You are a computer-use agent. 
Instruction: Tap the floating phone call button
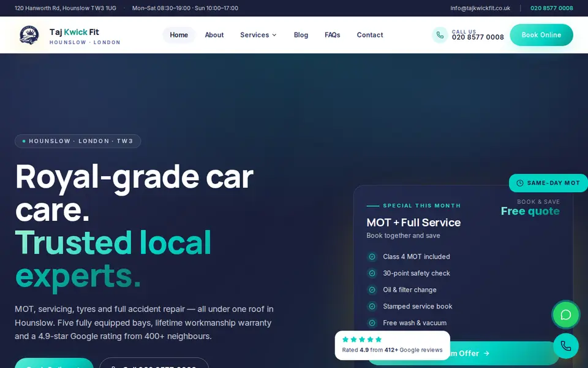pyautogui.click(x=565, y=345)
